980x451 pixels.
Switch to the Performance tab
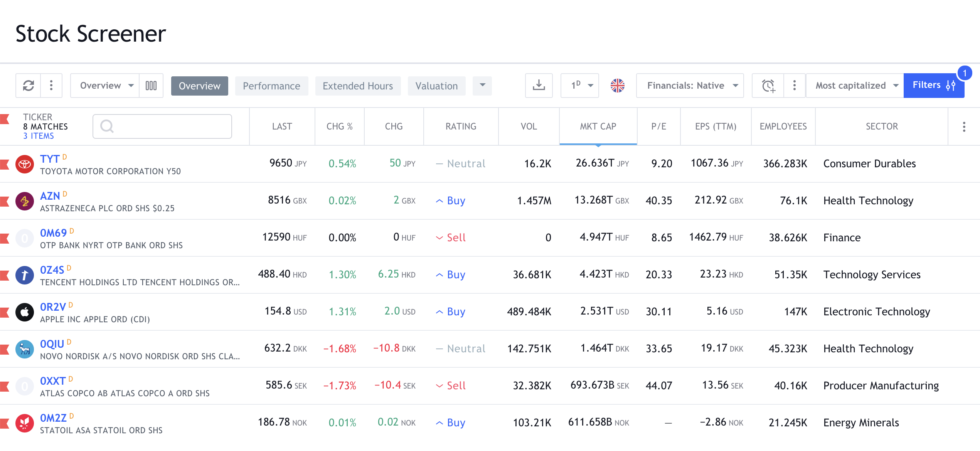271,86
